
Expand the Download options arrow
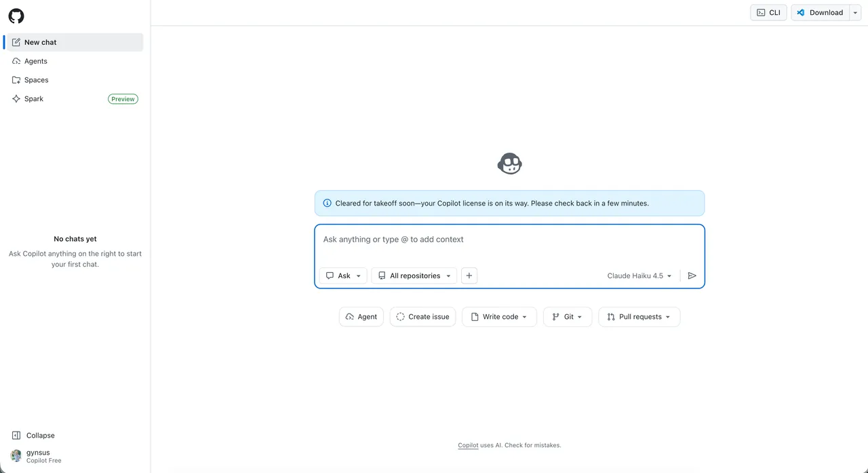(x=855, y=12)
